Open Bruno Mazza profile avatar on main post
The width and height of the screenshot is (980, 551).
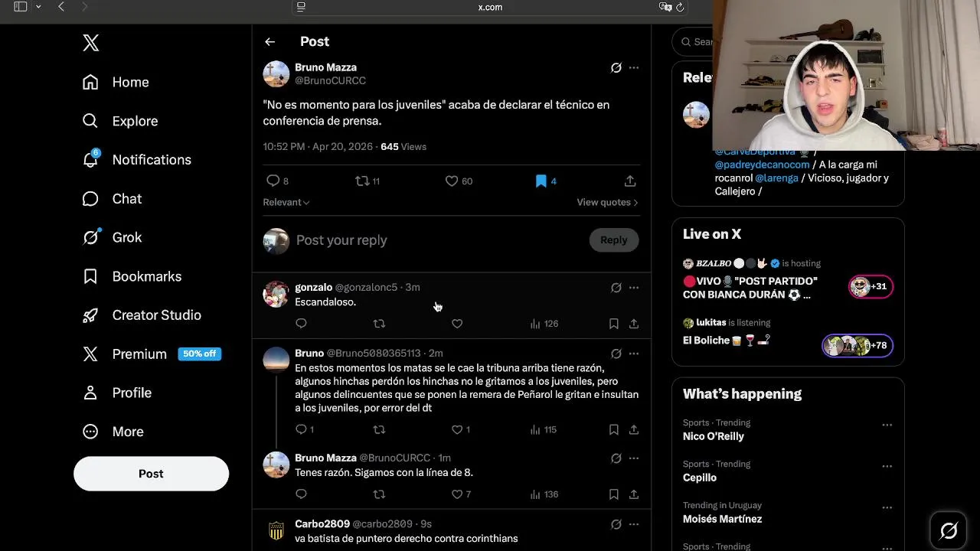276,73
